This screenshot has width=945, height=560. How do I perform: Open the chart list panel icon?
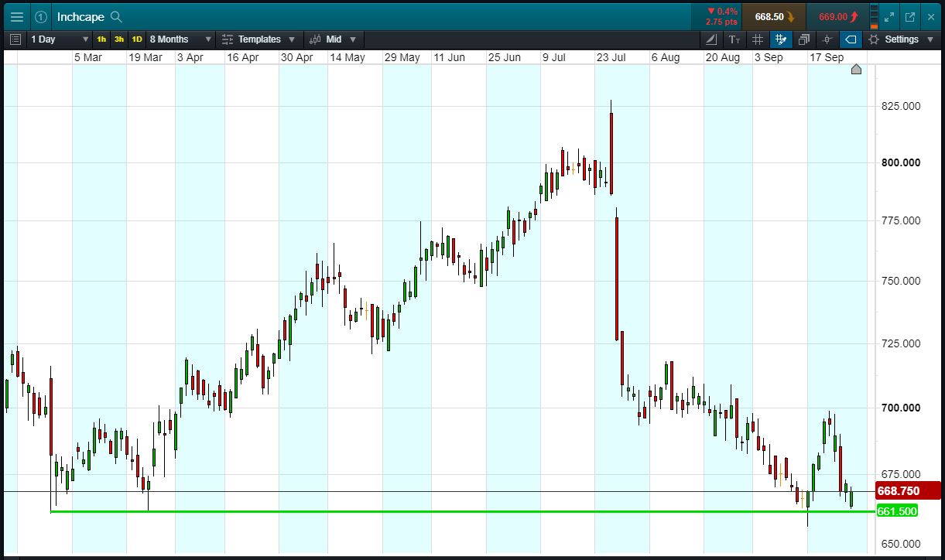tap(15, 39)
